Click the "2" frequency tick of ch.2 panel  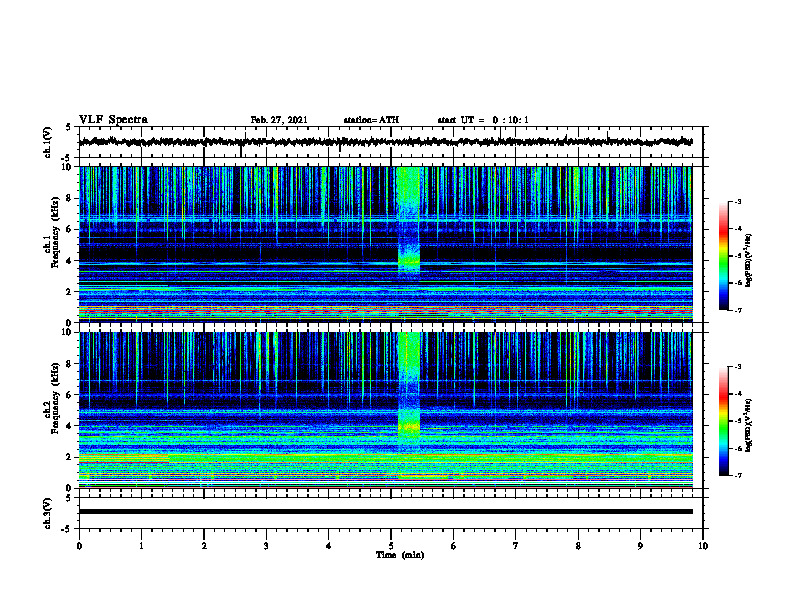(70, 457)
